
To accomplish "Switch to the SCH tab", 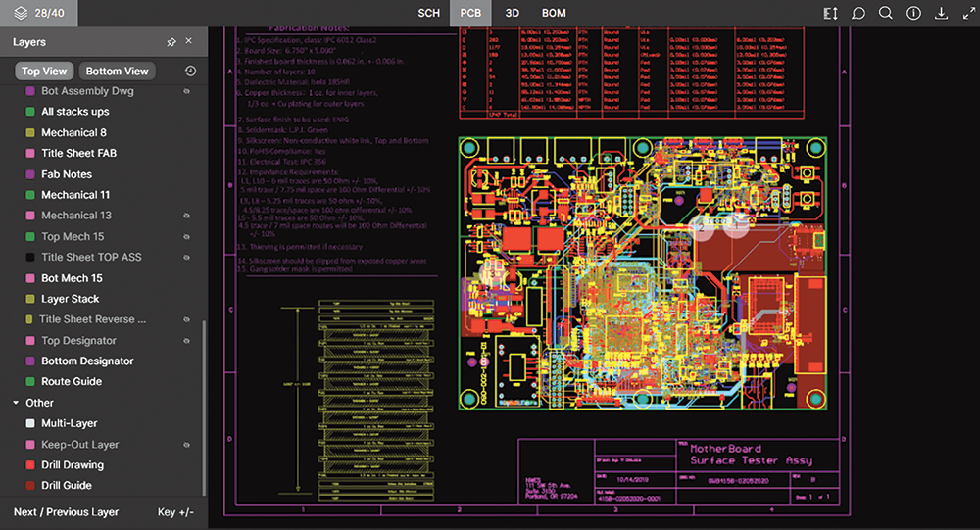I will tap(429, 13).
